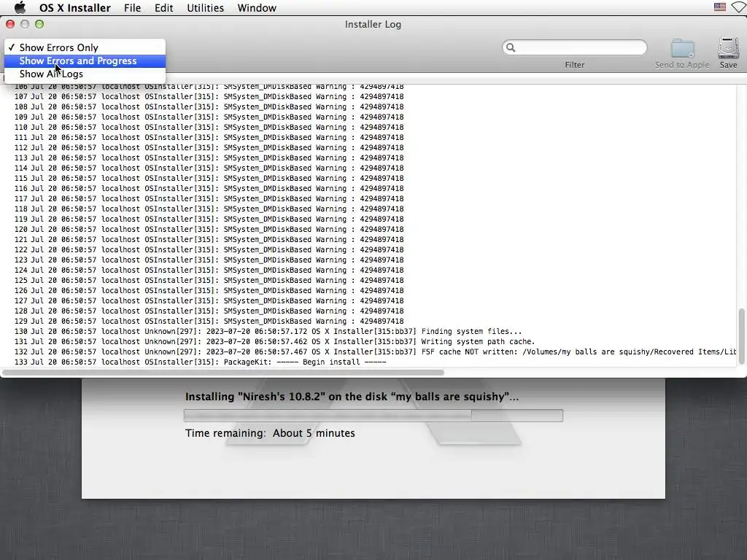This screenshot has height=560, width=747.
Task: Open the Utilities menu
Action: coord(205,7)
